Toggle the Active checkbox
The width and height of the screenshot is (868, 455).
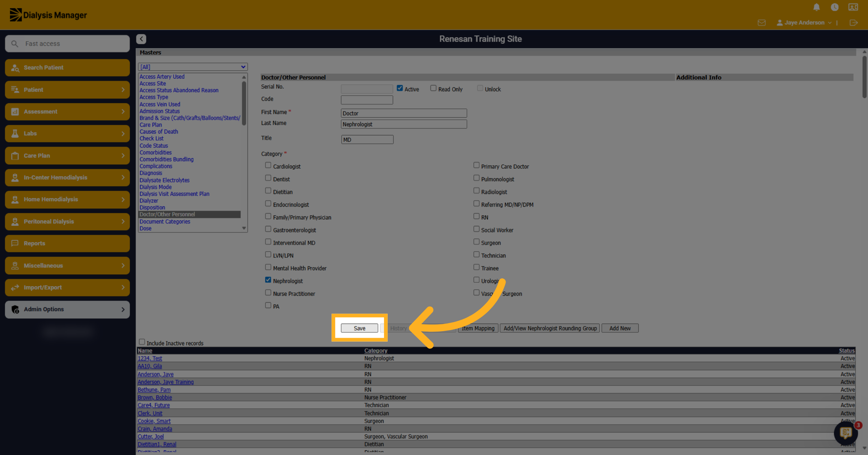click(x=400, y=88)
